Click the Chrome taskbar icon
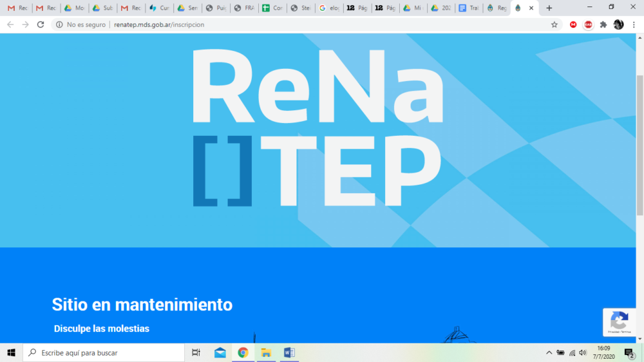Image resolution: width=644 pixels, height=362 pixels. (243, 352)
